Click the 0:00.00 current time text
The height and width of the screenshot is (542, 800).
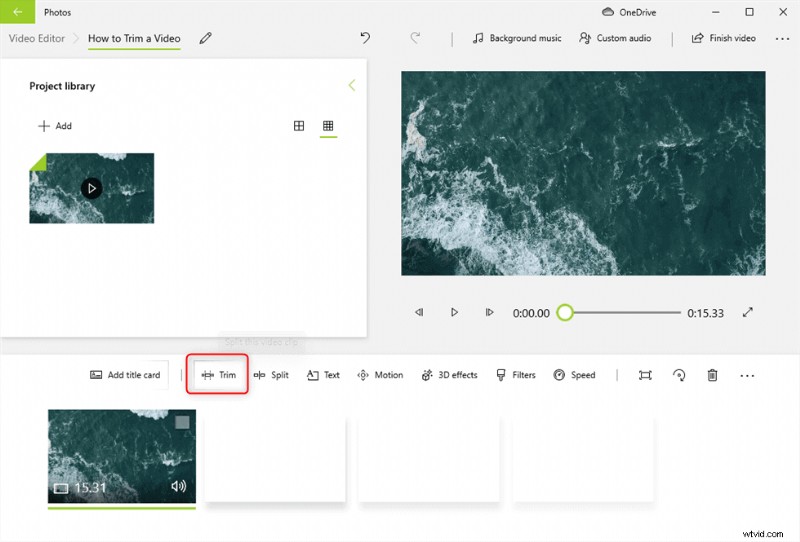tap(531, 313)
